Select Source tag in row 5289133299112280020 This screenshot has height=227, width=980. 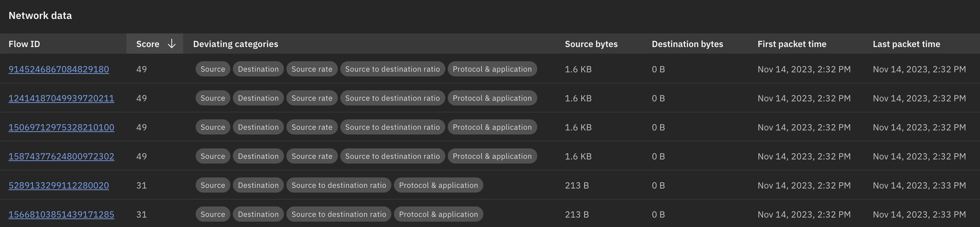[213, 185]
